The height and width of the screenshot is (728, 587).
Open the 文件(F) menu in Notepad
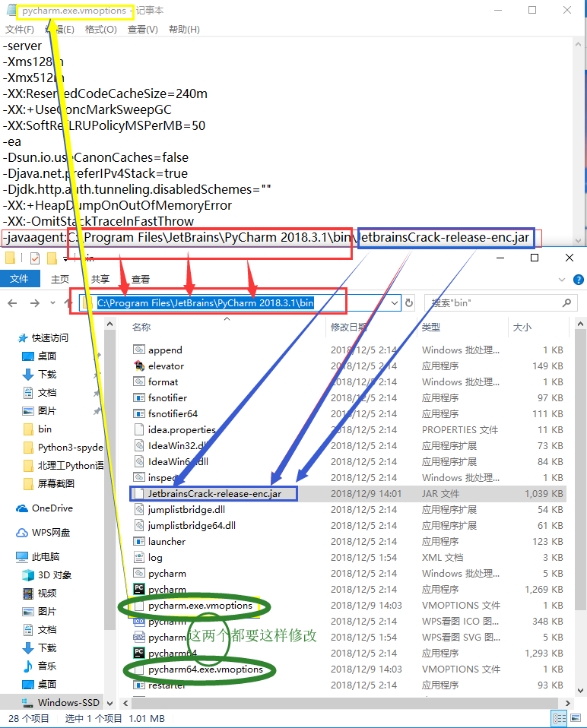20,30
